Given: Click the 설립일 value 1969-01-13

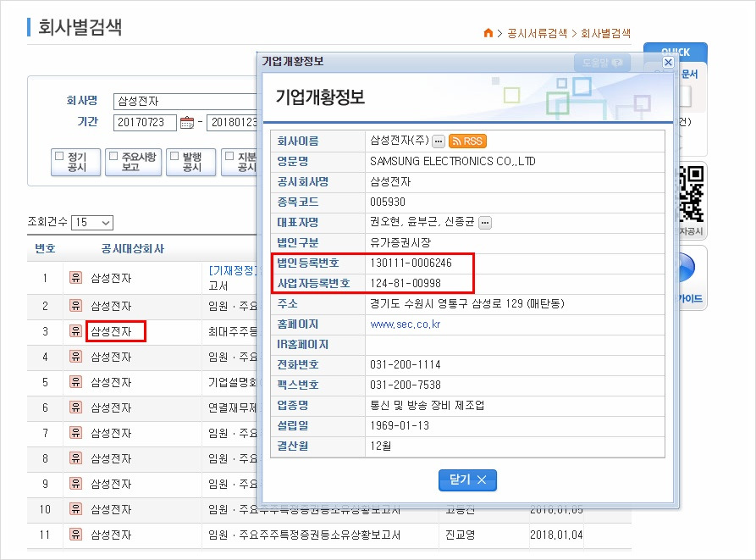Looking at the screenshot, I should pyautogui.click(x=400, y=425).
